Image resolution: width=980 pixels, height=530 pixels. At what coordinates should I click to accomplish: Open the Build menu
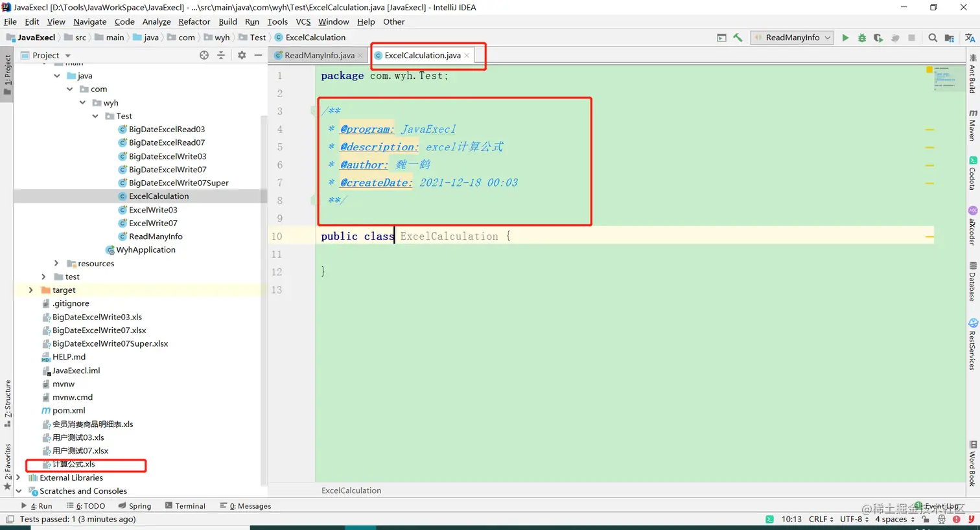tap(228, 21)
